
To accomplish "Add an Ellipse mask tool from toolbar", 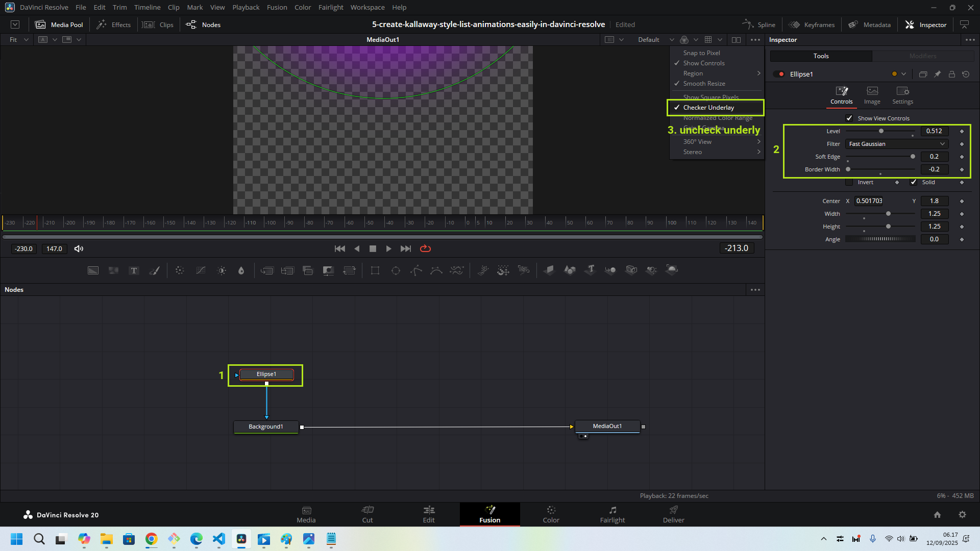I will pos(396,270).
